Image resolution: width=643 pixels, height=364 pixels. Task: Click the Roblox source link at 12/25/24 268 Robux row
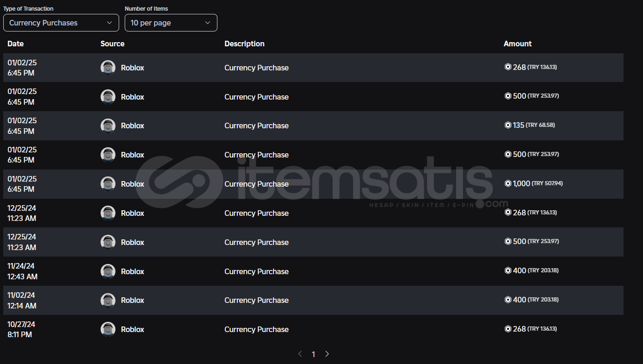click(133, 213)
